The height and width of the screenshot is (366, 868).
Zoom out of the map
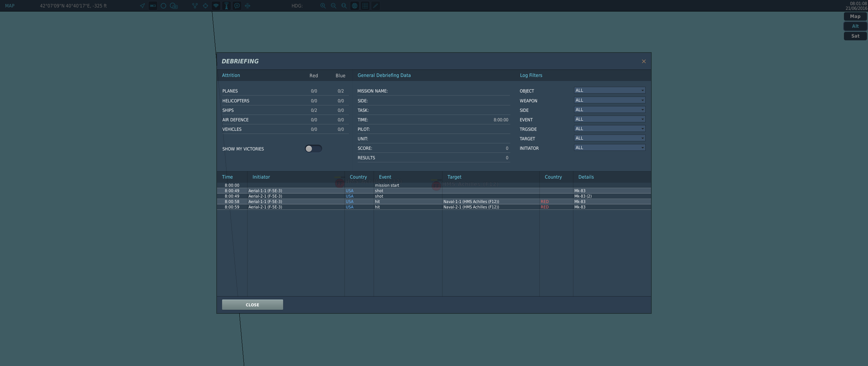pyautogui.click(x=334, y=6)
